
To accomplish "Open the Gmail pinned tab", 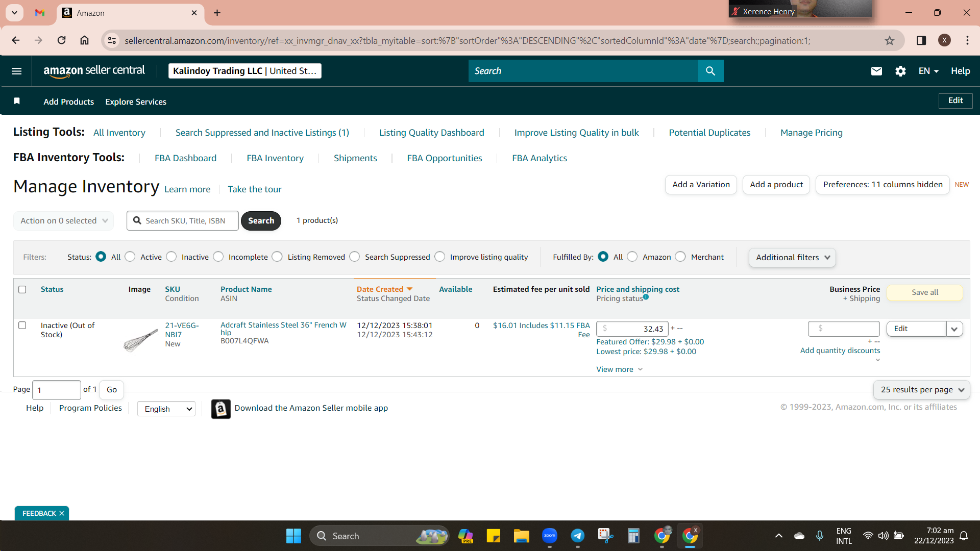I will pyautogui.click(x=40, y=13).
